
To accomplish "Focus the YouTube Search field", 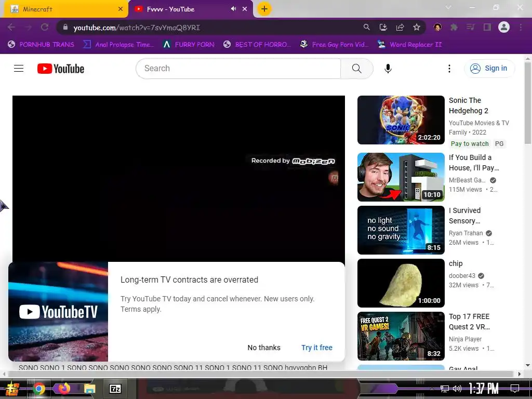I will pyautogui.click(x=238, y=69).
